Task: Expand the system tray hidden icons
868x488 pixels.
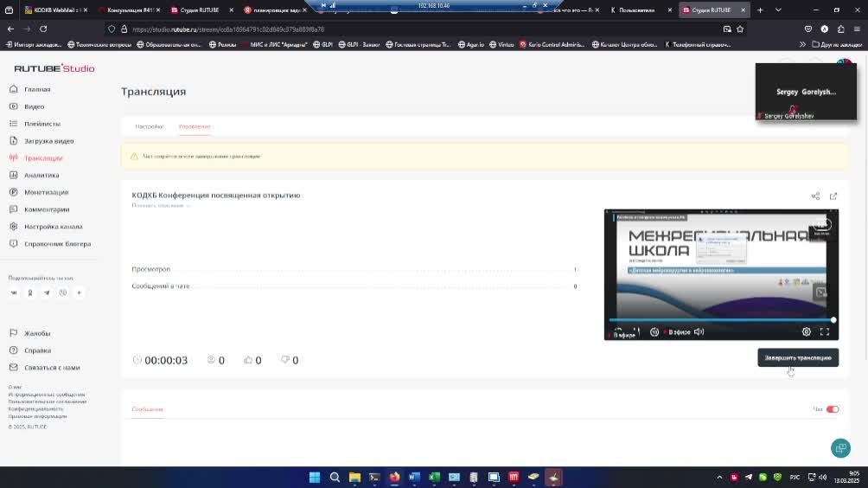Action: tap(719, 477)
